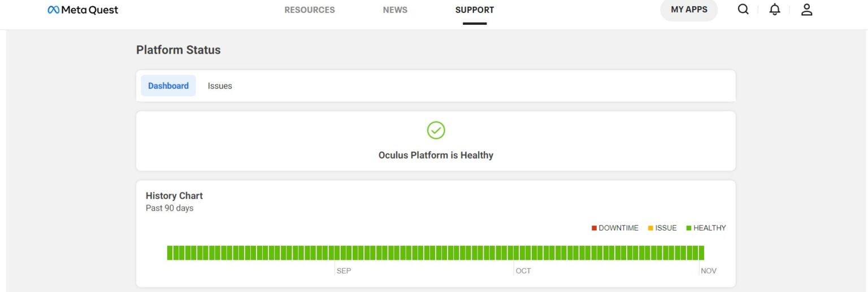
Task: Open search with the magnifier icon
Action: pyautogui.click(x=743, y=10)
